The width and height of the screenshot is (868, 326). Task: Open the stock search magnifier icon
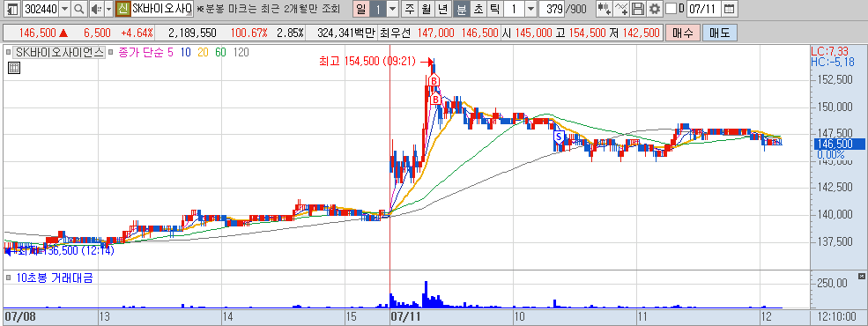pos(79,9)
